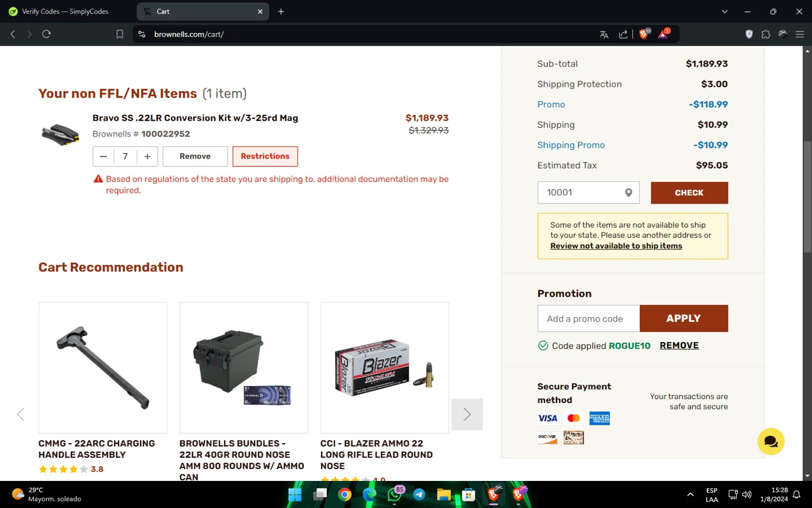
Task: Open Task View on the taskbar
Action: (320, 494)
